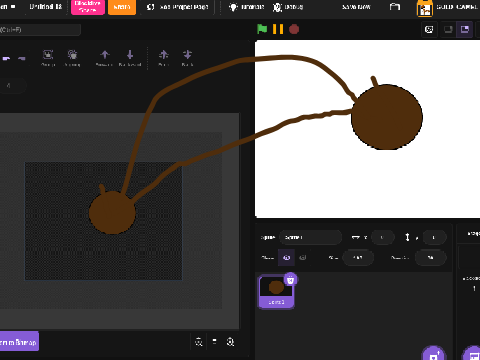
Task: Click the Ungroup shapes icon
Action: click(x=72, y=58)
